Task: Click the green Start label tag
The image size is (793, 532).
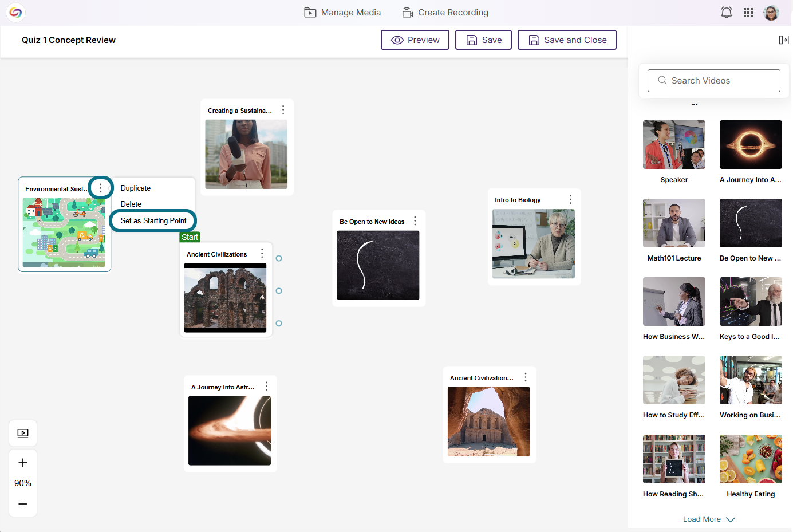Action: (x=190, y=237)
